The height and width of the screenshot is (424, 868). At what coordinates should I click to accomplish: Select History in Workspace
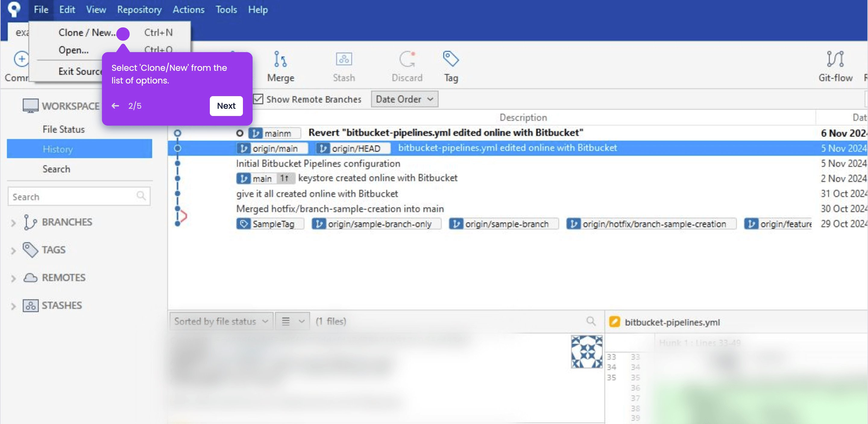[80, 149]
